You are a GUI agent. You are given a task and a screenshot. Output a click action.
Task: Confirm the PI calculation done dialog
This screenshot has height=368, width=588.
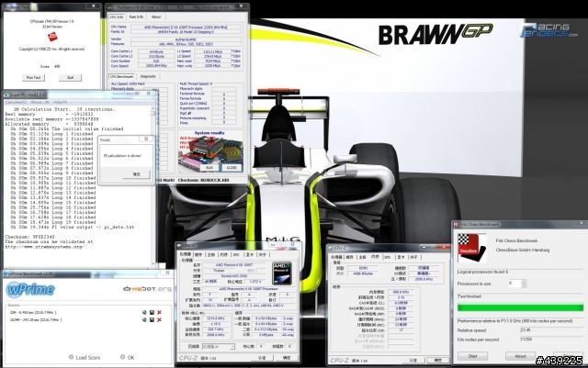[137, 174]
